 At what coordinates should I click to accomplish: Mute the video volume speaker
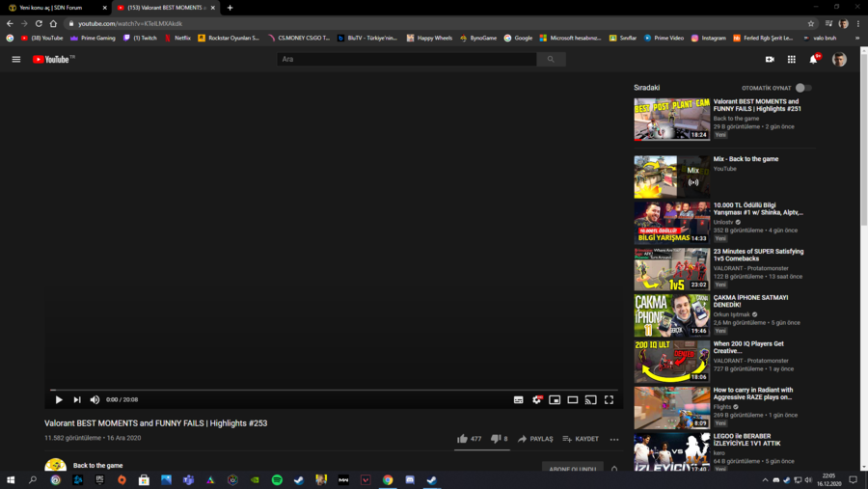(95, 399)
